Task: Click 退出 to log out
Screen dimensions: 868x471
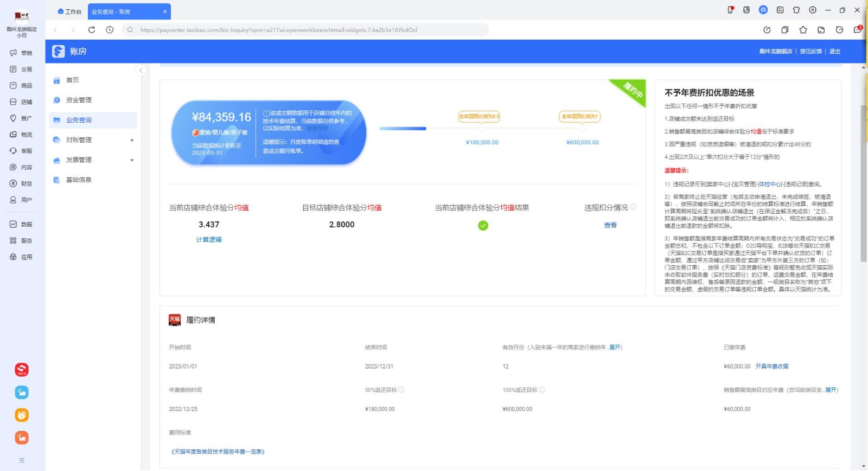Action: [x=835, y=52]
